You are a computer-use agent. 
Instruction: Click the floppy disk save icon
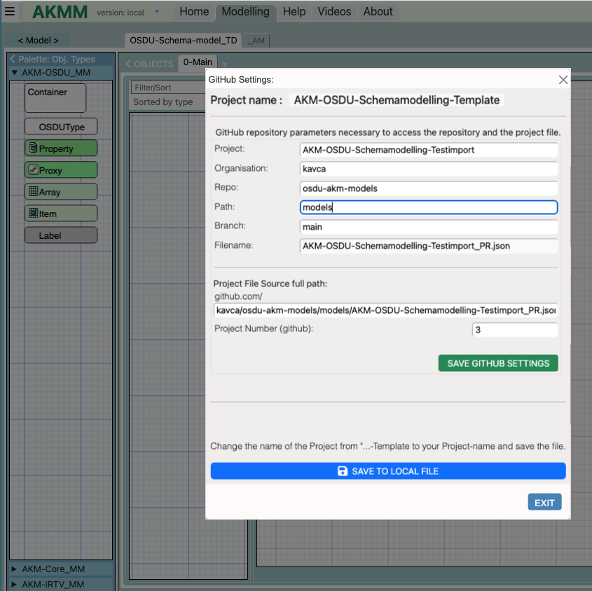click(342, 471)
